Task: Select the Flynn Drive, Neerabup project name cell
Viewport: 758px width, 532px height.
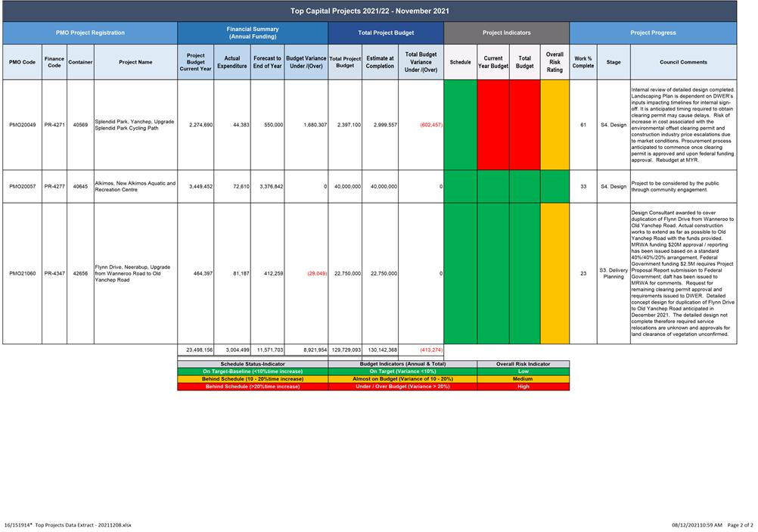Action: (135, 273)
